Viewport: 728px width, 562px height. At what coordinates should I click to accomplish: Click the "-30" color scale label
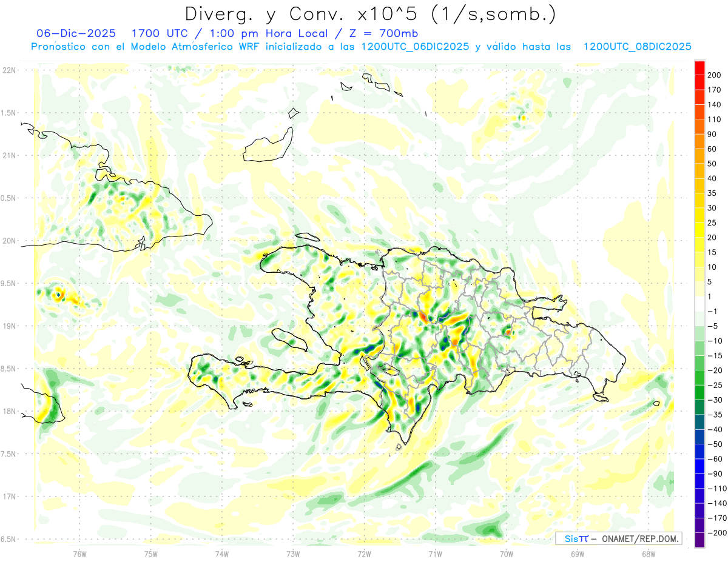pyautogui.click(x=716, y=400)
